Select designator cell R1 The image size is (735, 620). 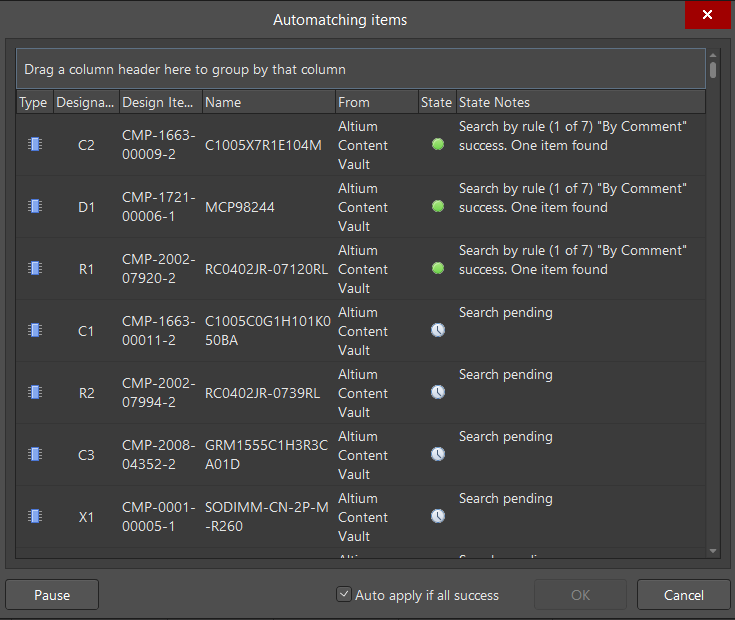click(86, 269)
